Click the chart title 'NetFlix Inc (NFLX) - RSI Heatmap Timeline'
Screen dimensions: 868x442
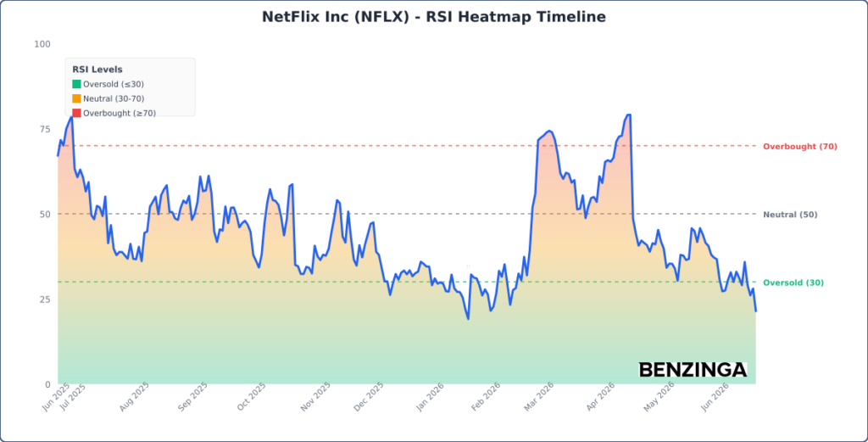click(434, 17)
